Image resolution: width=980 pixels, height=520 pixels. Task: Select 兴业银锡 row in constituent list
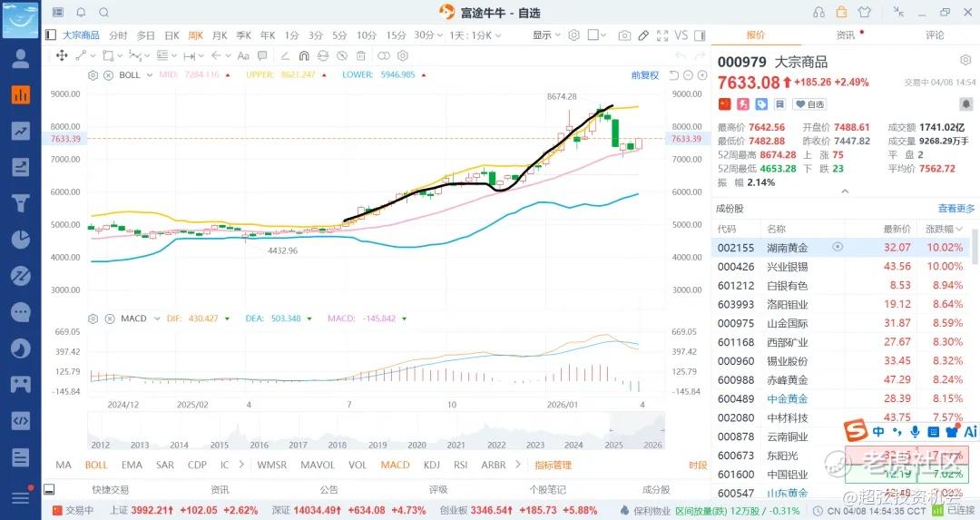840,266
